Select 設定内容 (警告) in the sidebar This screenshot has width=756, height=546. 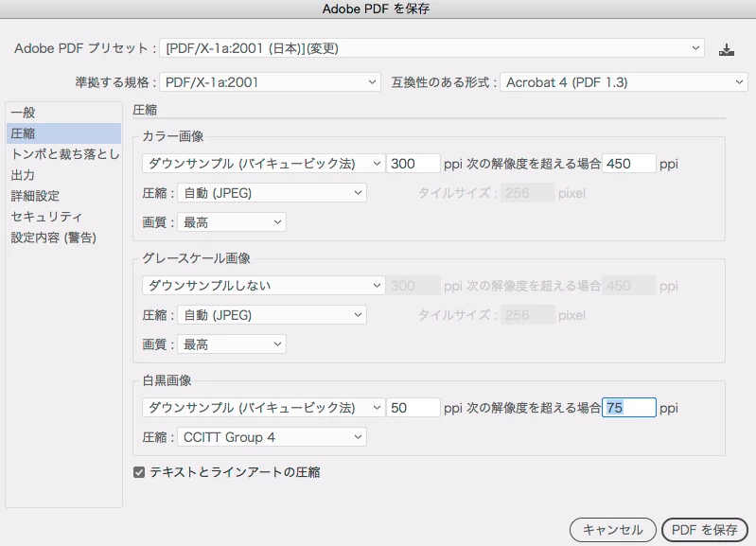pos(63,238)
